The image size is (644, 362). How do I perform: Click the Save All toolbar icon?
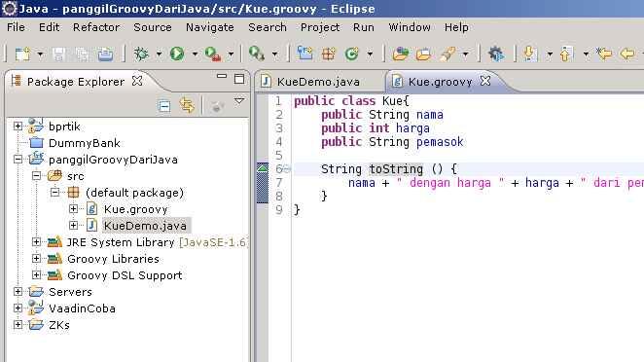pyautogui.click(x=82, y=54)
